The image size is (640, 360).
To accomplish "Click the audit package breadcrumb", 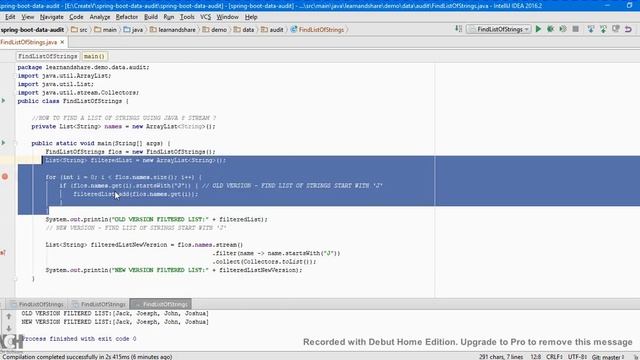I will [272, 29].
